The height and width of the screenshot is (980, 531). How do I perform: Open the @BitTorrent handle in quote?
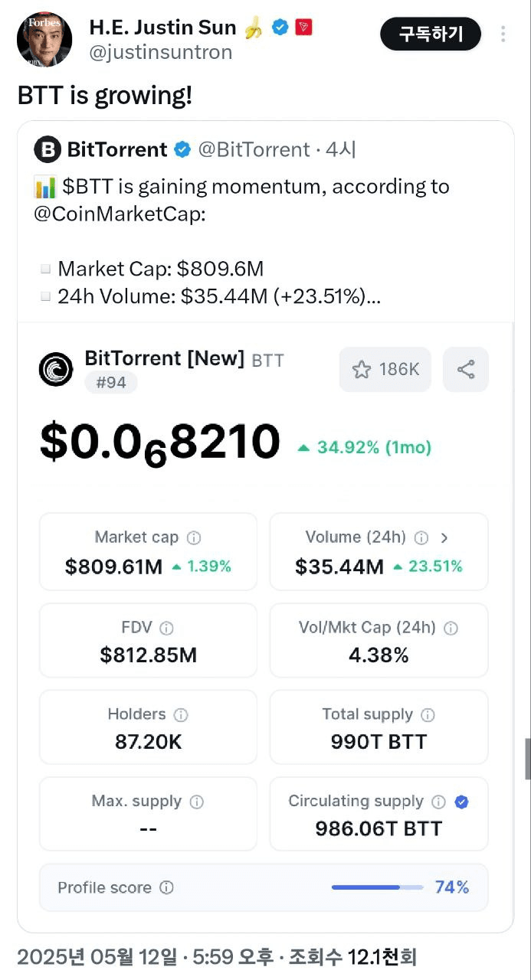(x=254, y=149)
